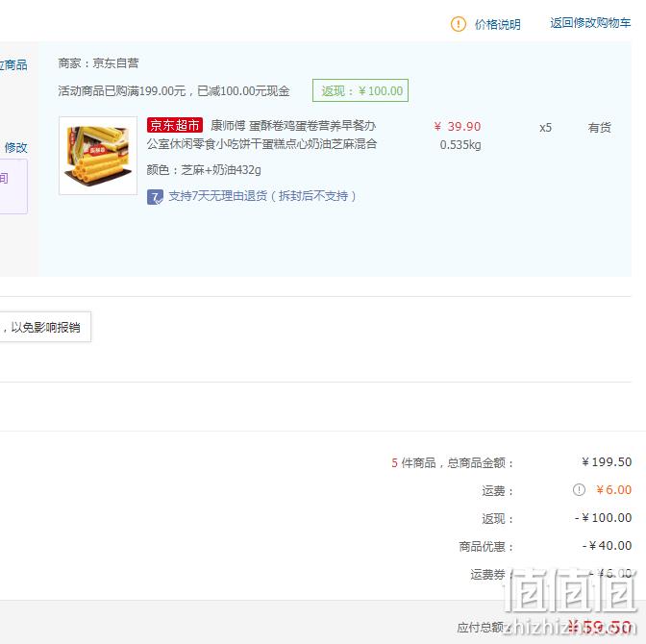
Task: Click the 有货 in-stock status text
Action: point(599,128)
